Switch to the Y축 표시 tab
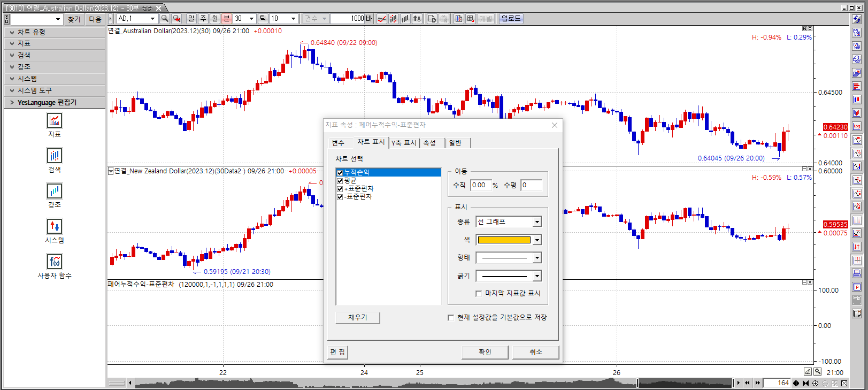The image size is (868, 390). (404, 143)
